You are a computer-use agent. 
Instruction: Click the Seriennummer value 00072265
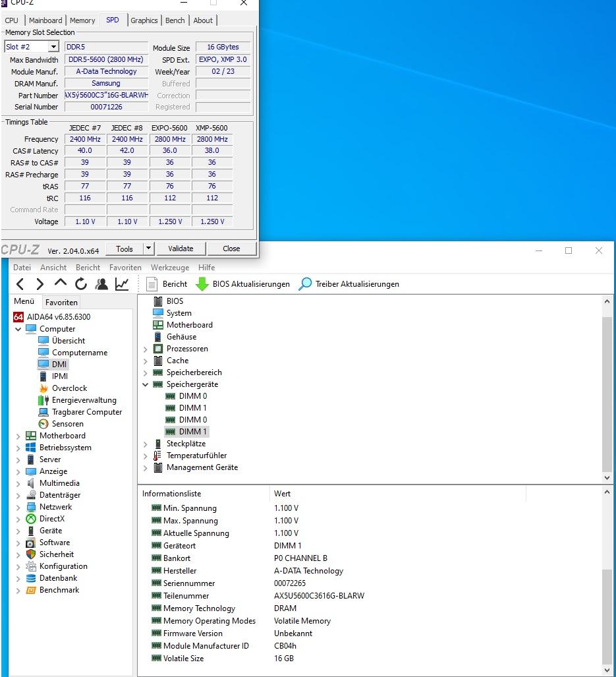tap(289, 583)
